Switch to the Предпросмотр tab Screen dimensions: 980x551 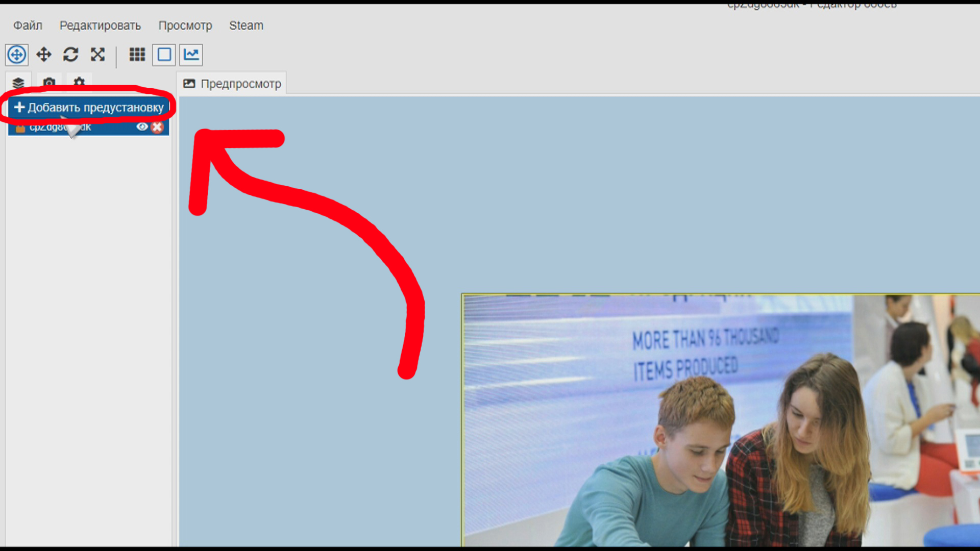pyautogui.click(x=232, y=84)
